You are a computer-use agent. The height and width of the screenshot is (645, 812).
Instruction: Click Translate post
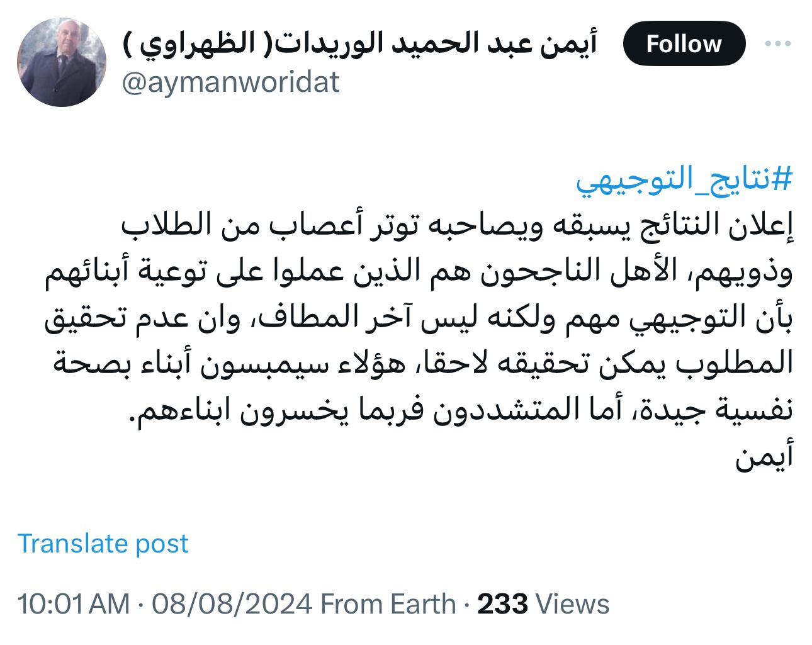click(103, 543)
